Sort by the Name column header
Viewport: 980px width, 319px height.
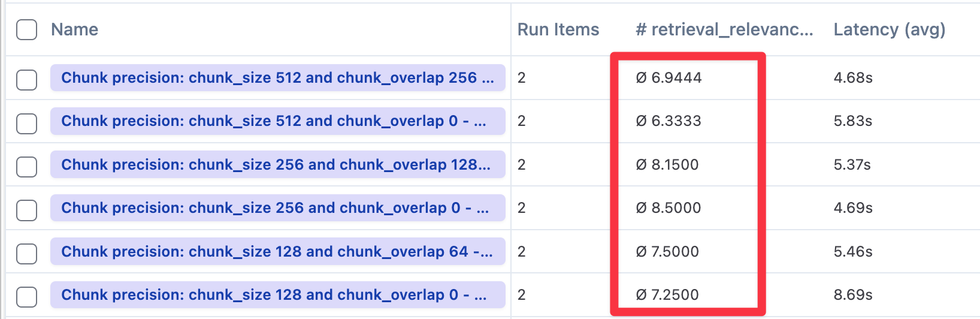pos(74,29)
